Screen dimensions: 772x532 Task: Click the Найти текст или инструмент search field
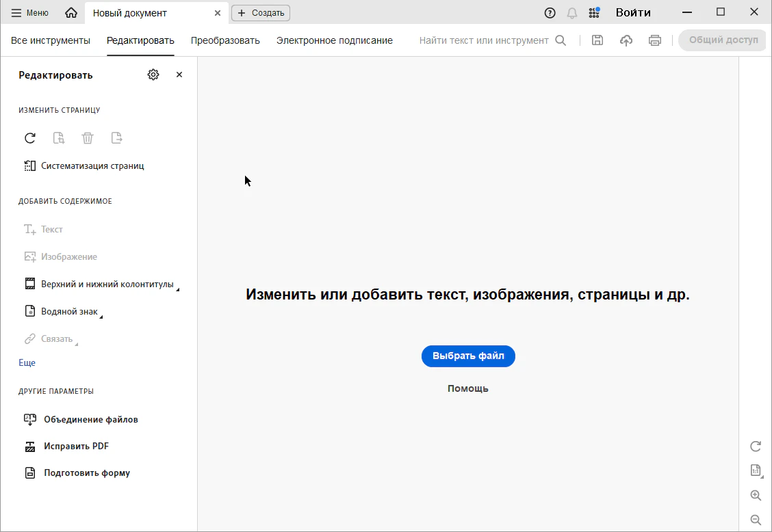pyautogui.click(x=484, y=40)
